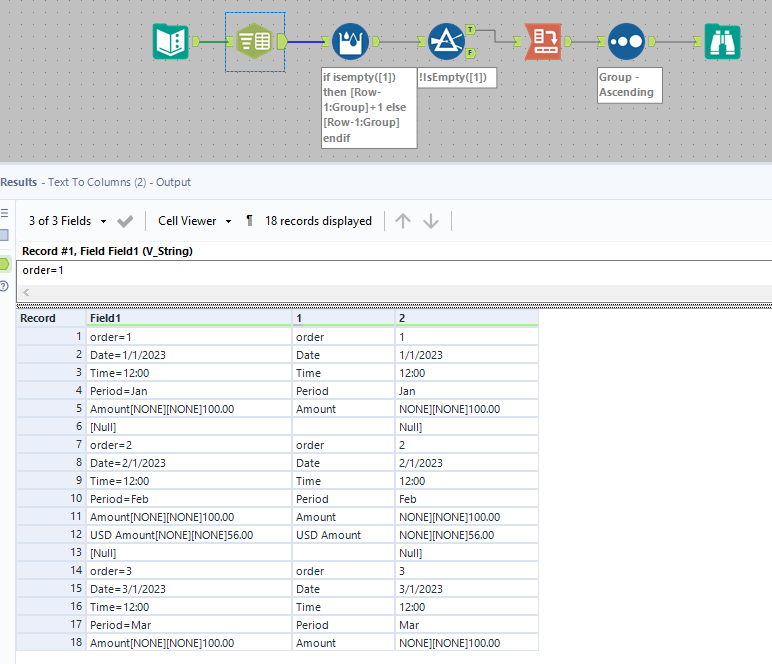Go to previous record with up arrow

(403, 221)
